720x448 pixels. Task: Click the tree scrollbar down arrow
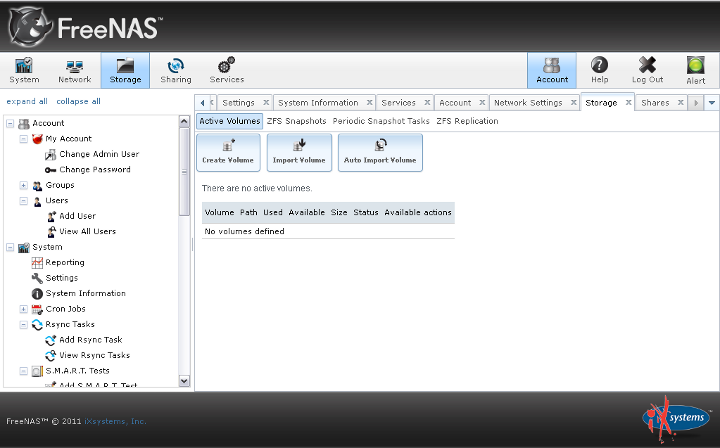point(184,381)
